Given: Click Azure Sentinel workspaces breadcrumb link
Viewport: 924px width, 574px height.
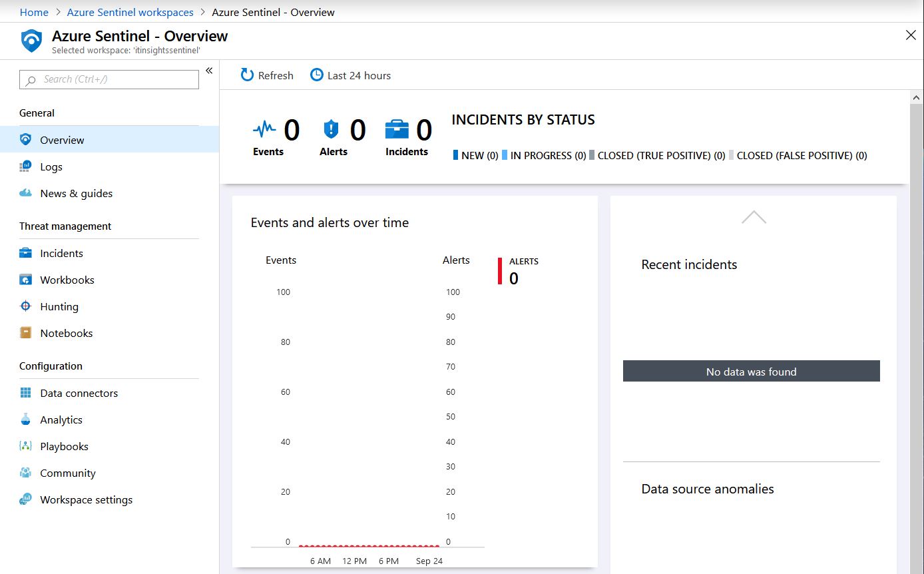Looking at the screenshot, I should coord(130,12).
